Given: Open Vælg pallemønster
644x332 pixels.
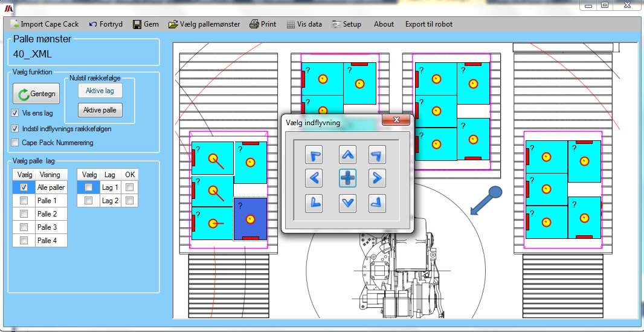Looking at the screenshot, I should [x=204, y=24].
